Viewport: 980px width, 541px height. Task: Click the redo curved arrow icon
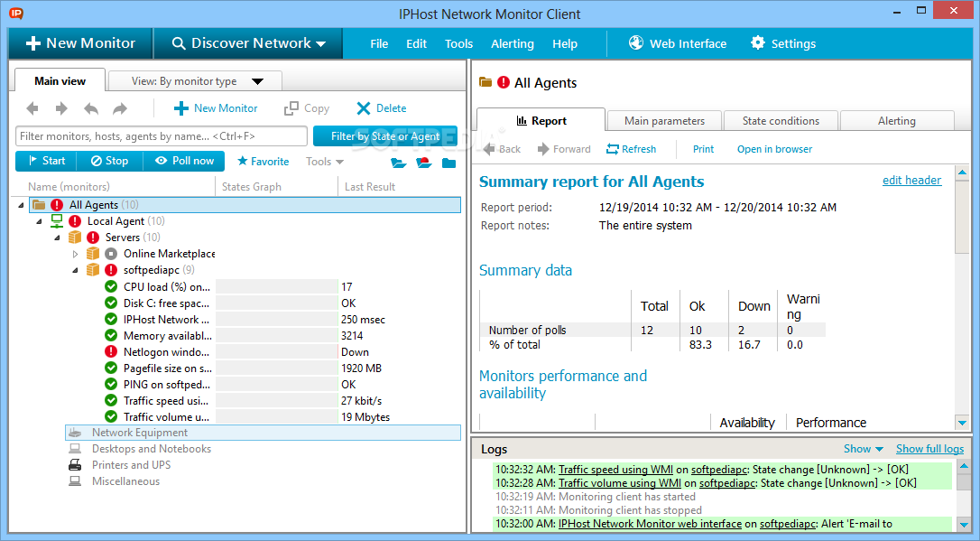(120, 108)
